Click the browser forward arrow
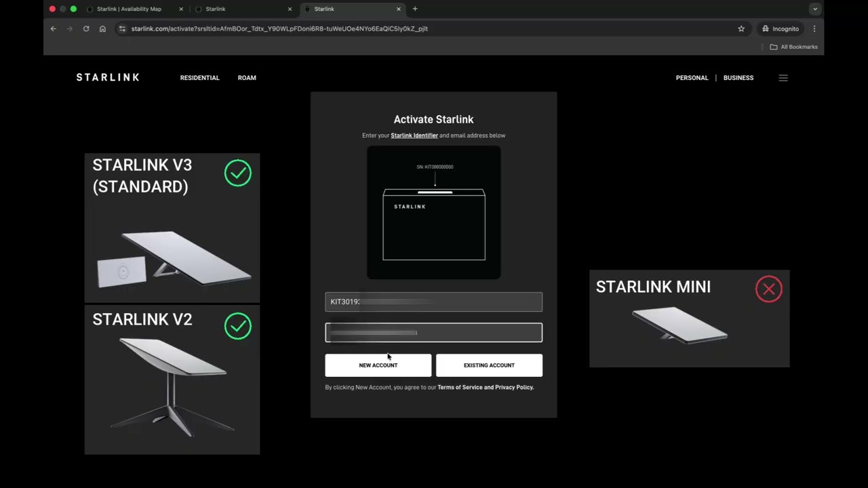 pos(69,28)
